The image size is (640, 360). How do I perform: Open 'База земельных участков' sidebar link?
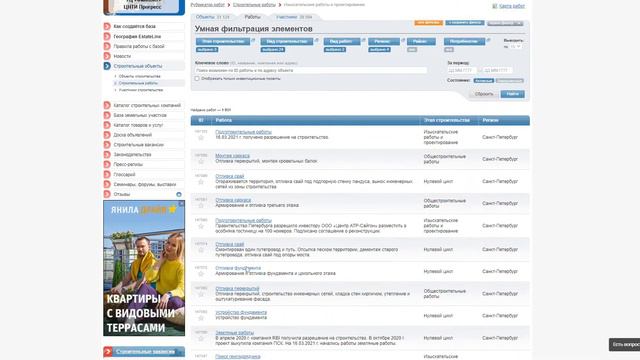click(140, 115)
